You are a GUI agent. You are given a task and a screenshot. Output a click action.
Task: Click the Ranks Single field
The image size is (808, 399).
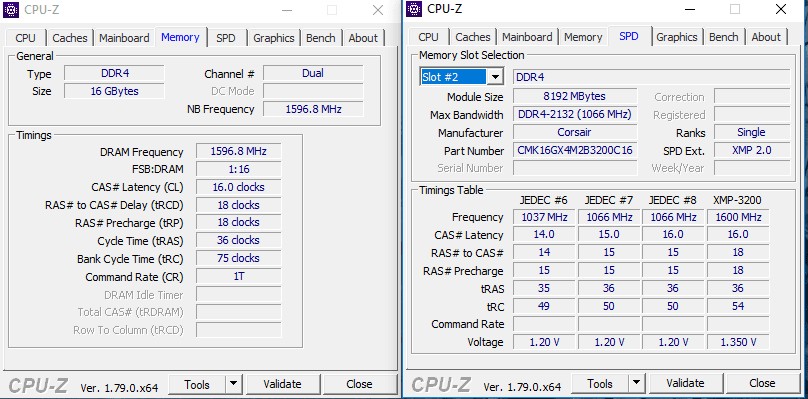pyautogui.click(x=752, y=132)
